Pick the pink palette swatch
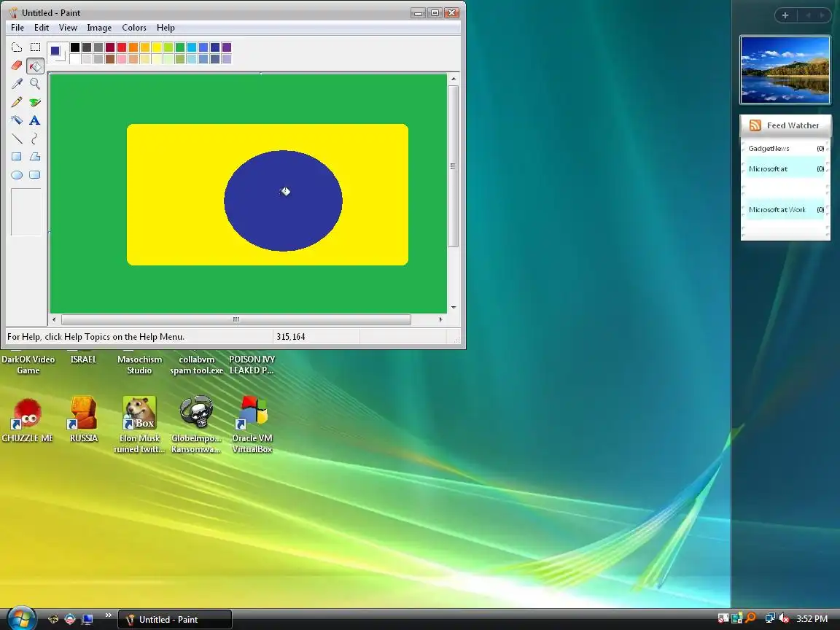The width and height of the screenshot is (840, 630). (x=122, y=59)
